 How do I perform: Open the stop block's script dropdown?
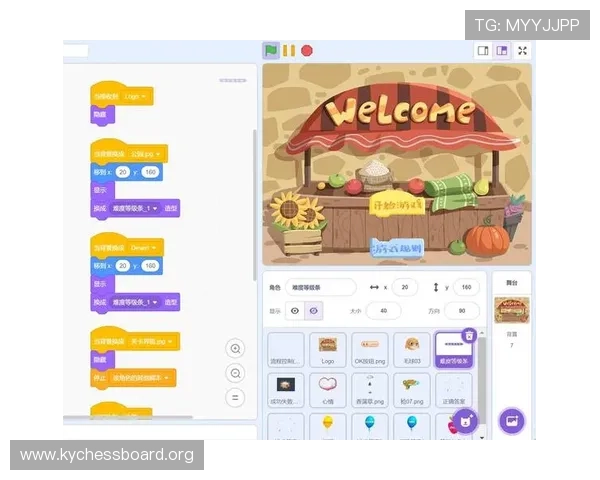[140, 378]
